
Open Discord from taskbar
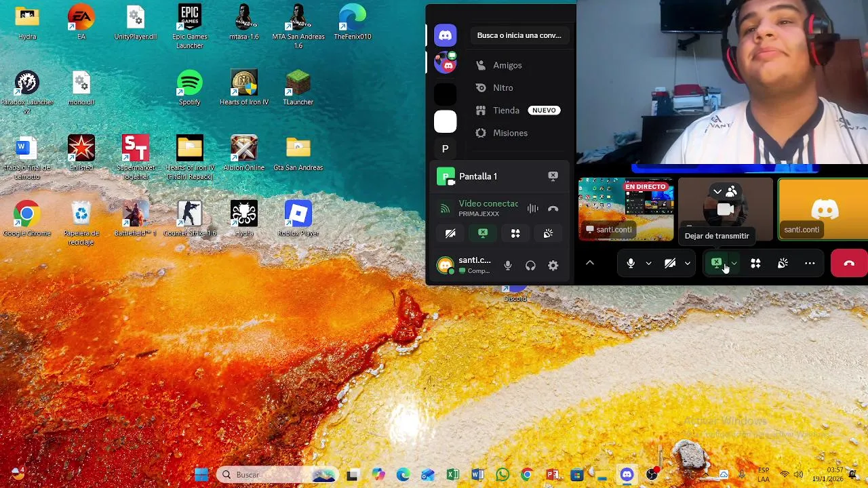[627, 474]
